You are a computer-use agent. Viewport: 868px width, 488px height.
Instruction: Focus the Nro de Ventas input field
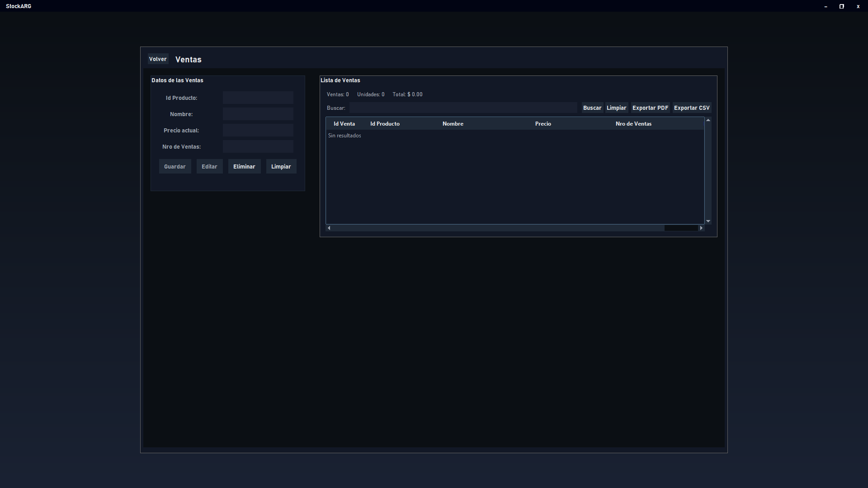(258, 147)
